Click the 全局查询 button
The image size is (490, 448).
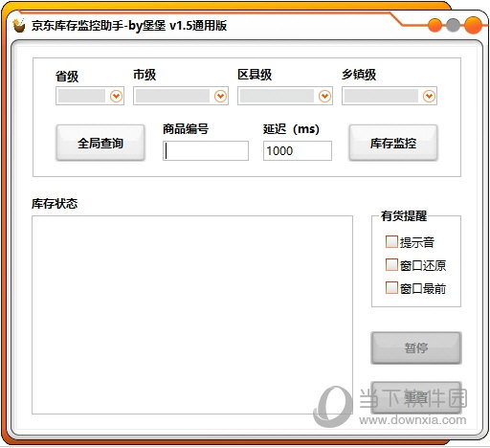point(100,143)
